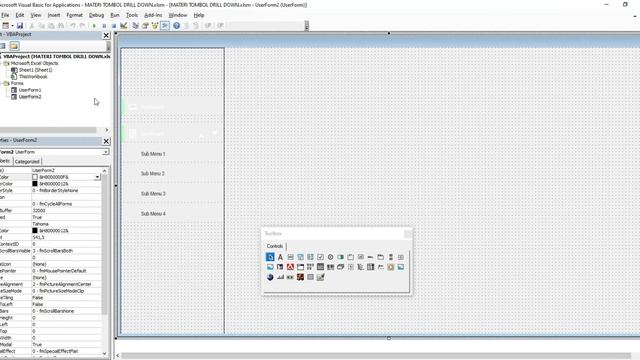The height and width of the screenshot is (360, 640).
Task: Click the black BorderColor swatch
Action: (35, 184)
